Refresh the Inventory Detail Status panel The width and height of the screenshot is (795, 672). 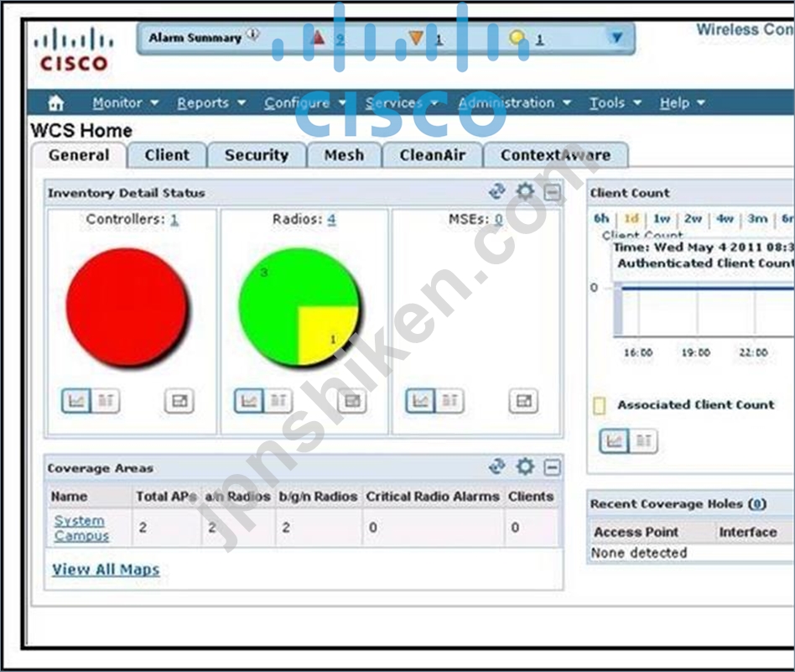pos(496,192)
